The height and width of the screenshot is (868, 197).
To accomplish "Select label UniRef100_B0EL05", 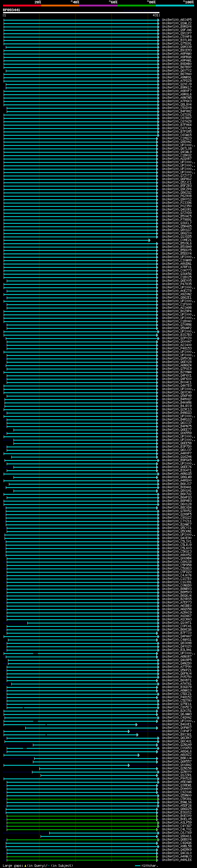I will pos(176,819).
